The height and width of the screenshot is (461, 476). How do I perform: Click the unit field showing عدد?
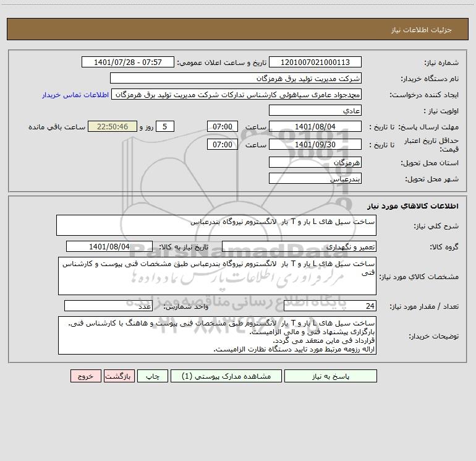(x=108, y=306)
